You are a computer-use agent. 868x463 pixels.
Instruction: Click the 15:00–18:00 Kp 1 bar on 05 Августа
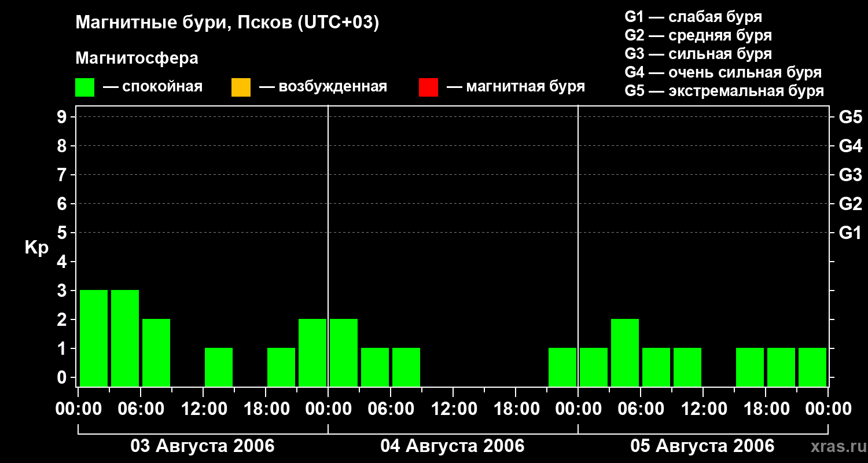click(750, 367)
